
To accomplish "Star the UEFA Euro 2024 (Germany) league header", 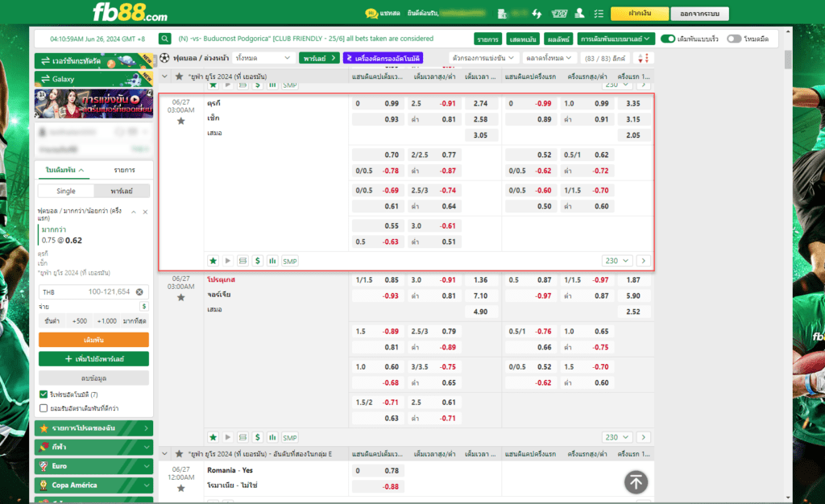I will (179, 76).
